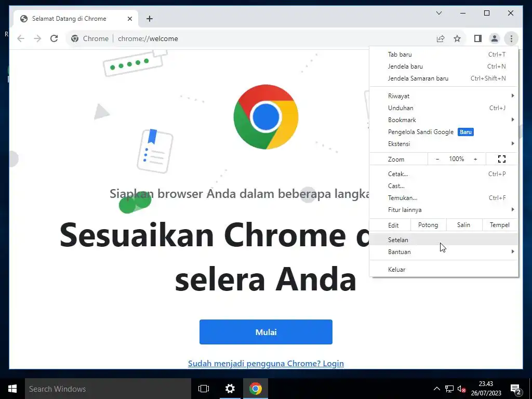Choose Cast... menu item
The height and width of the screenshot is (399, 532).
[444, 186]
